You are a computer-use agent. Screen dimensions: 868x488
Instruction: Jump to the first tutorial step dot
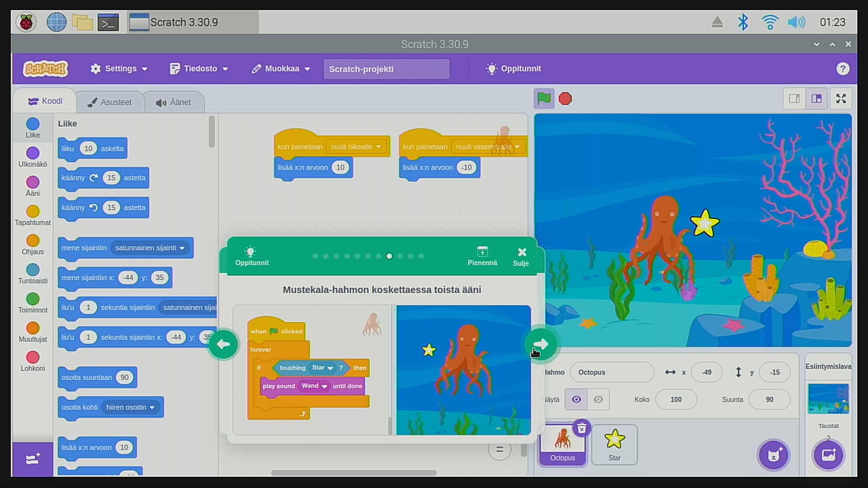315,256
